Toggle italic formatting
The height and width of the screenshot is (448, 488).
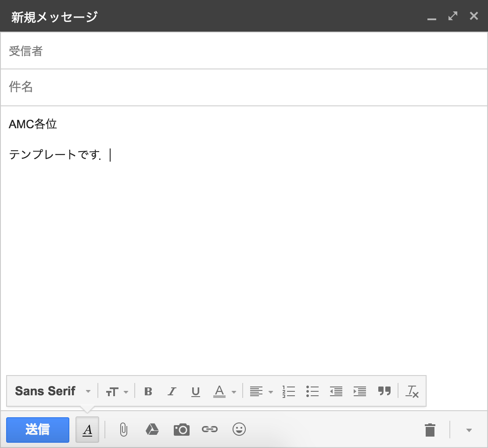(172, 391)
